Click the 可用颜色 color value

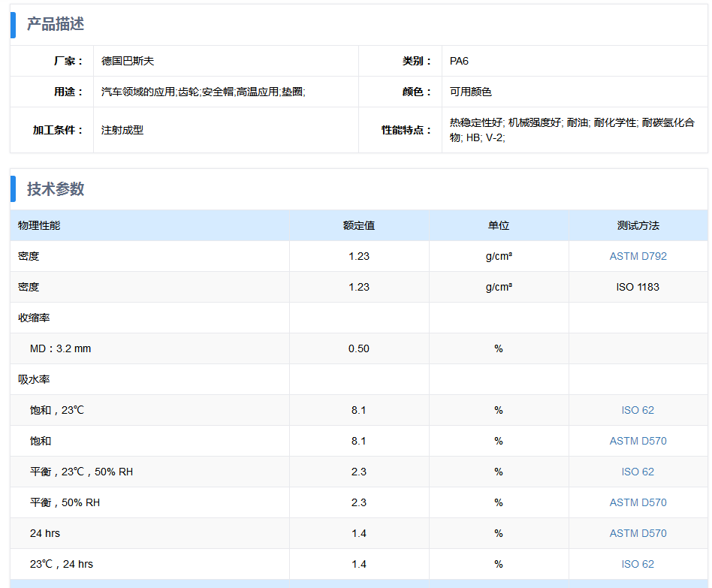471,92
